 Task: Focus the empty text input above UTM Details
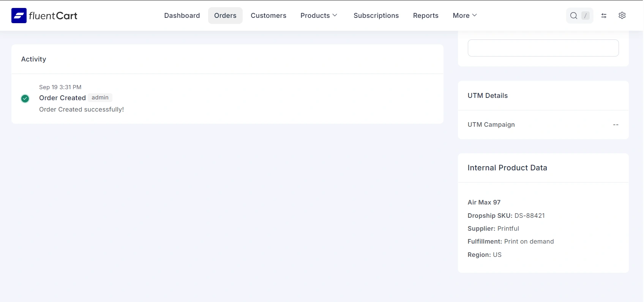tap(543, 48)
